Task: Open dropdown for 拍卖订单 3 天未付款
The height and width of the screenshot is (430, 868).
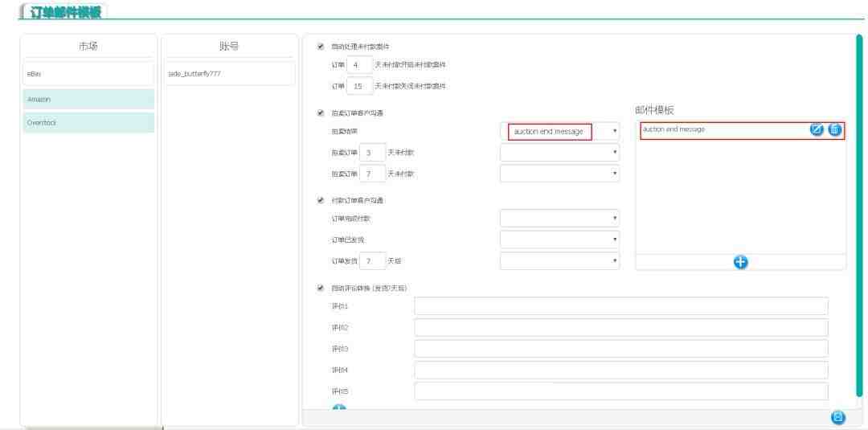Action: [559, 152]
